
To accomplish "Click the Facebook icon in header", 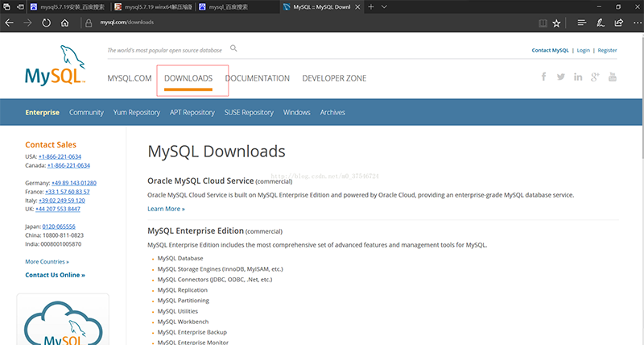I will tap(543, 77).
